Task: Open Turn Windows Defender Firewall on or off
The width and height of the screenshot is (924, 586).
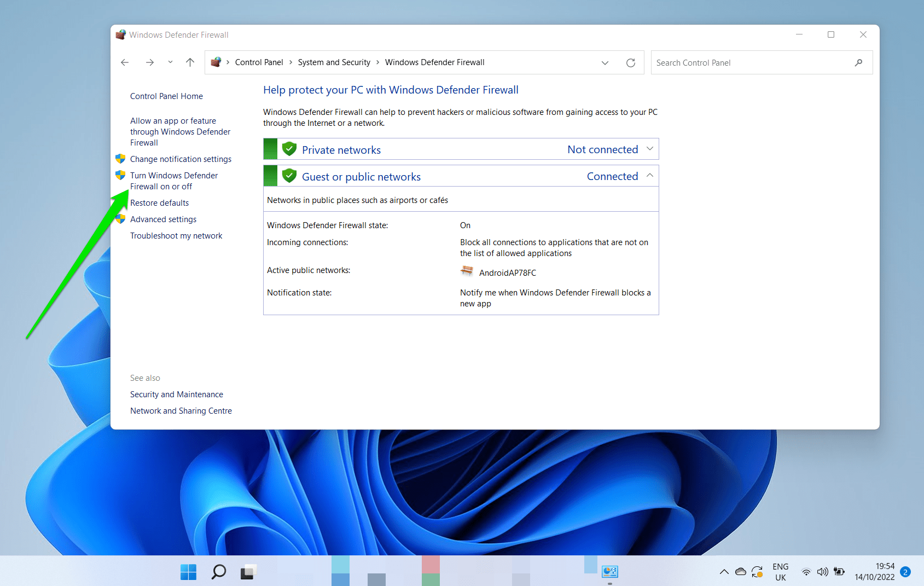Action: click(x=173, y=181)
